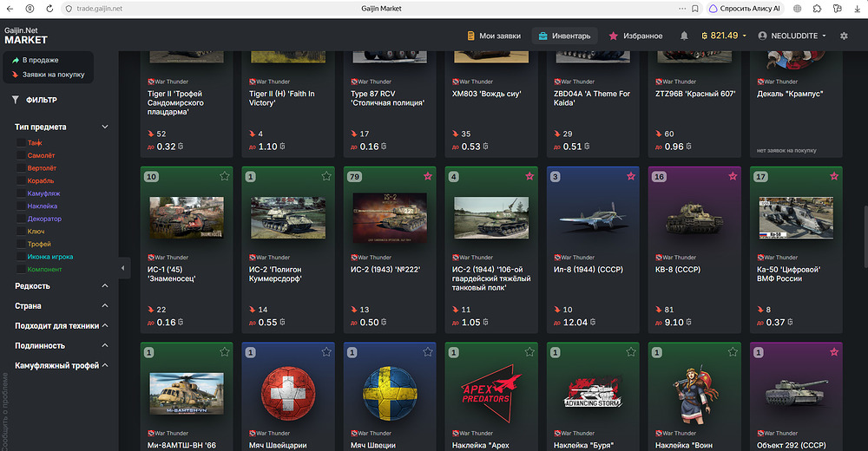The height and width of the screenshot is (451, 868).
Task: Expand the Подлинность filter section
Action: [105, 345]
